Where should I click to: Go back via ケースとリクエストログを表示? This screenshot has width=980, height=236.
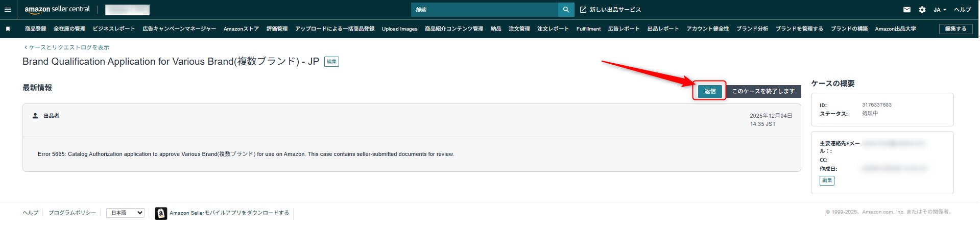(68, 47)
